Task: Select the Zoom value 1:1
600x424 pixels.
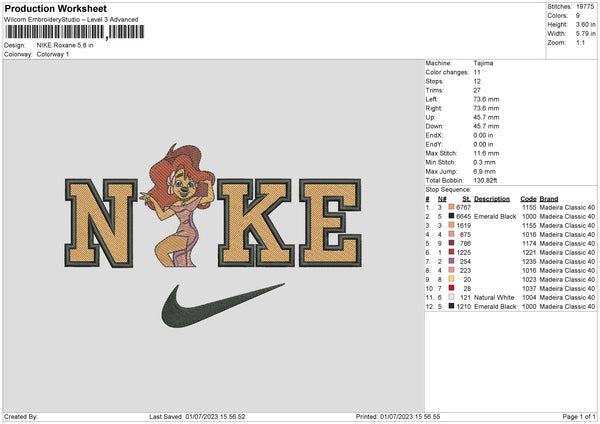Action: [x=580, y=42]
